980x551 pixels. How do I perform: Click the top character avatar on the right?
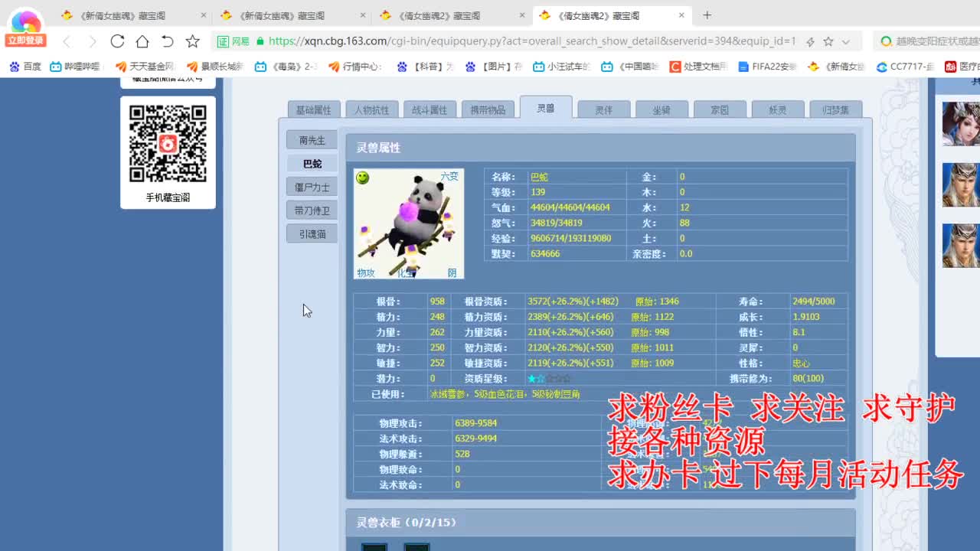[x=961, y=123]
